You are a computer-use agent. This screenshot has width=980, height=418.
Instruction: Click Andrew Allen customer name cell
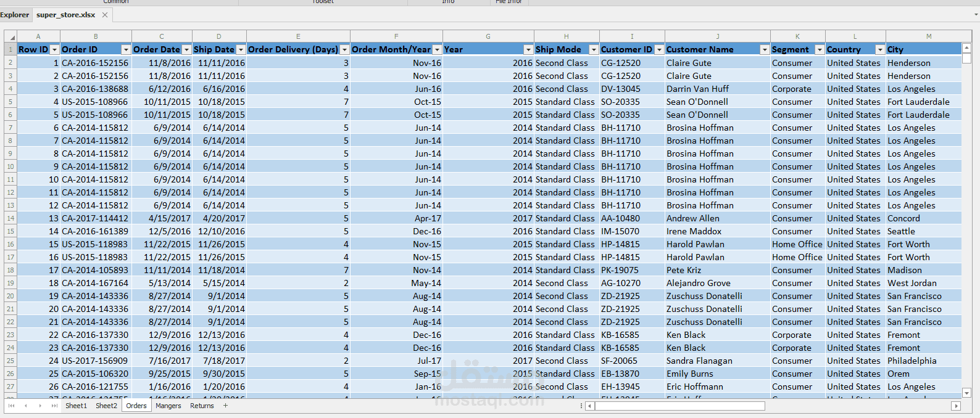click(x=718, y=218)
